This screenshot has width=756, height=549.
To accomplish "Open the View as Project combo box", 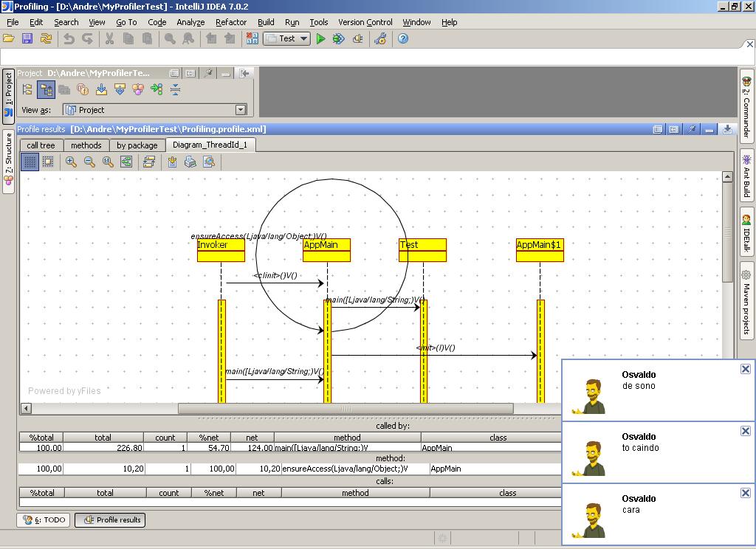I will pyautogui.click(x=240, y=109).
